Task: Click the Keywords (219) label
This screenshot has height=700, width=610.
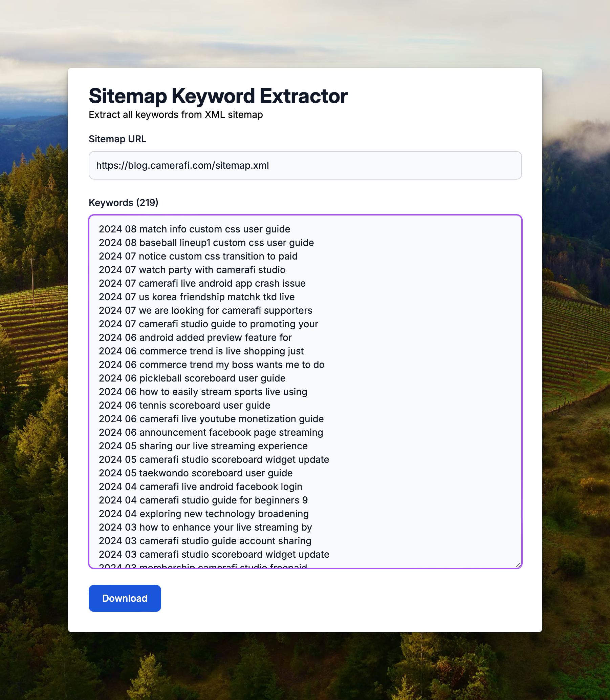Action: click(124, 203)
